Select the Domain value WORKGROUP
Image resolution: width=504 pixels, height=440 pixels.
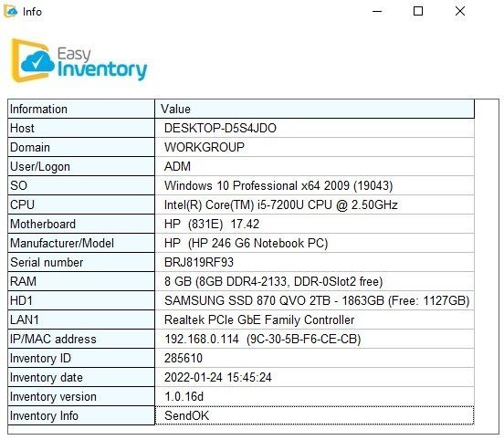315,148
